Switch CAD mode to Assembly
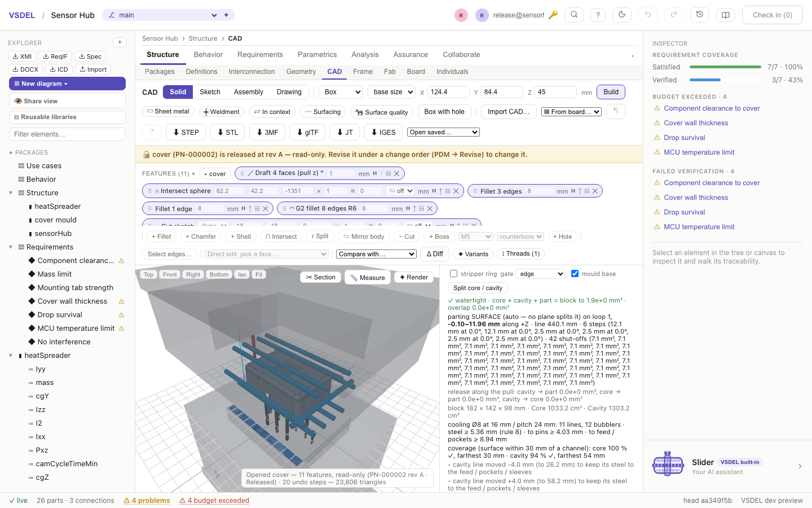This screenshot has height=508, width=812. 249,92
